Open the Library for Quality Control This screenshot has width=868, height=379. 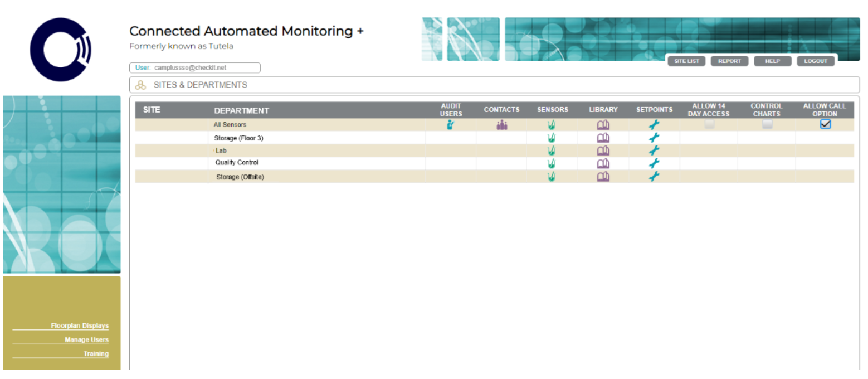pos(603,163)
